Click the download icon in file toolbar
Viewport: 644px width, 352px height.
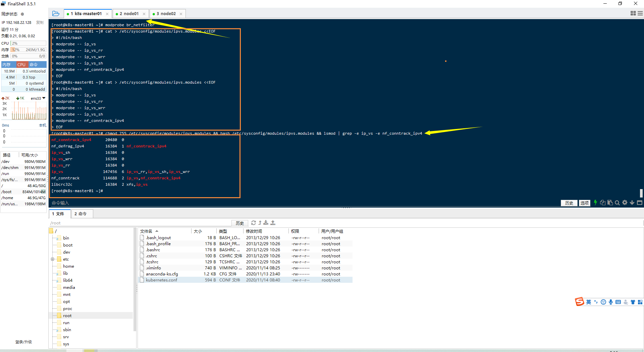[266, 223]
